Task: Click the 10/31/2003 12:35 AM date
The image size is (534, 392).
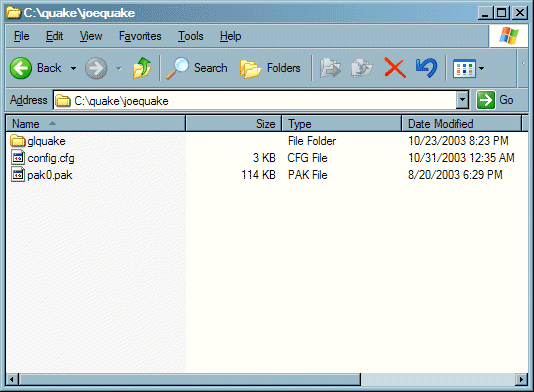Action: coord(461,158)
